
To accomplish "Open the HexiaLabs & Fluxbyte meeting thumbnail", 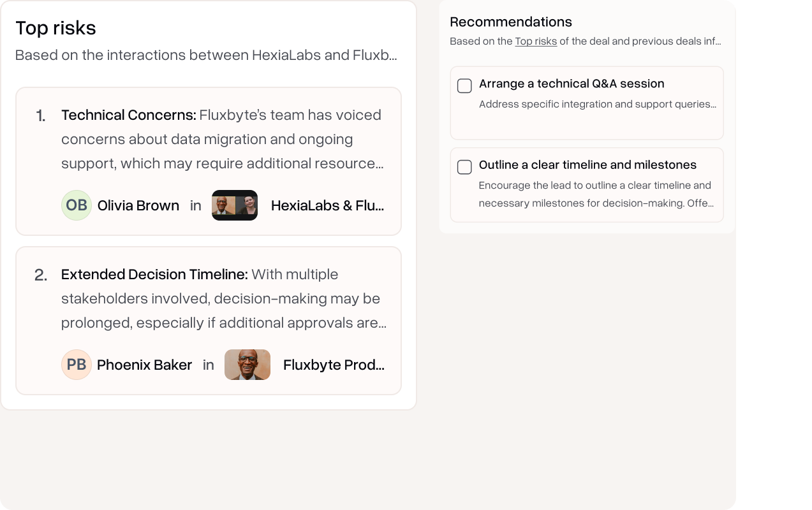I will tap(235, 205).
